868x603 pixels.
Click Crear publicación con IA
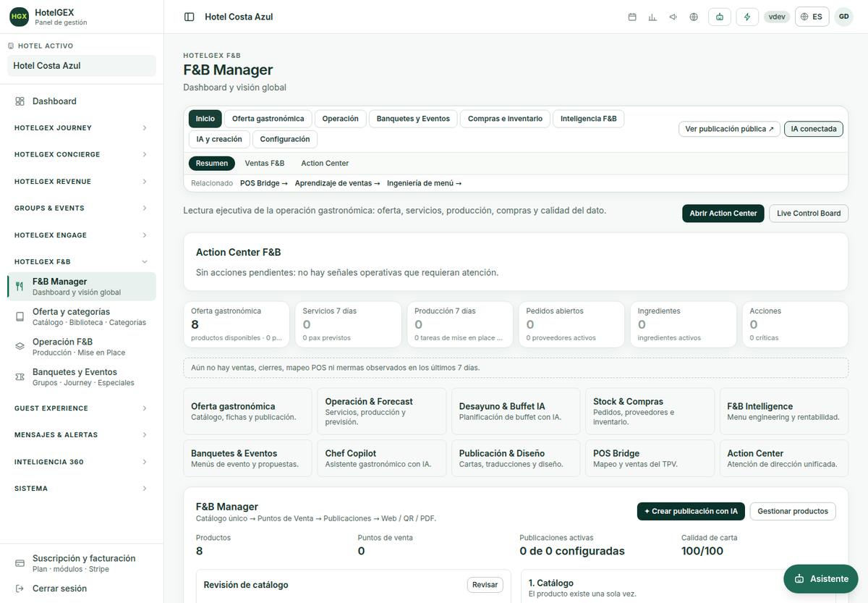point(691,511)
